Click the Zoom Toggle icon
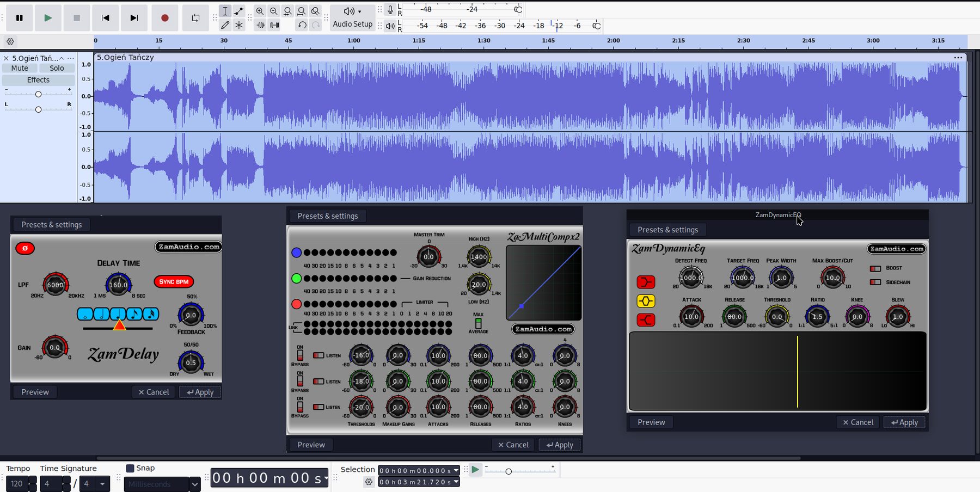The image size is (980, 492). coord(315,11)
